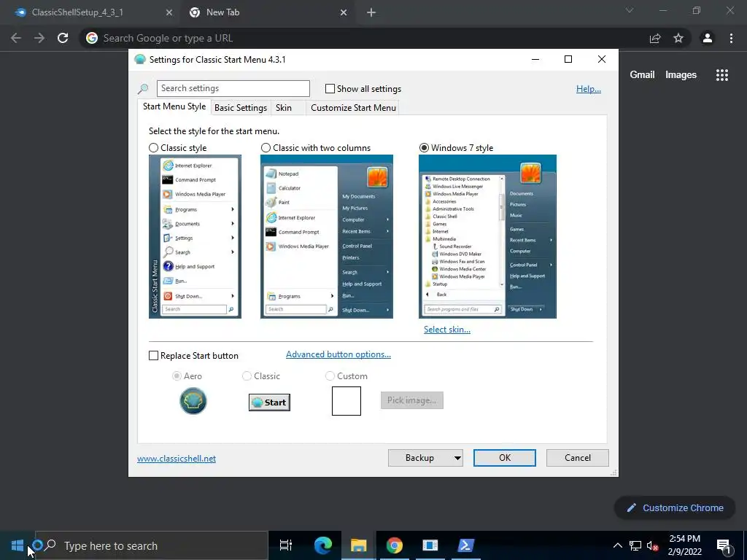Screen dimensions: 747x560
Task: Switch to Chrome on the taskbar
Action: (x=394, y=545)
